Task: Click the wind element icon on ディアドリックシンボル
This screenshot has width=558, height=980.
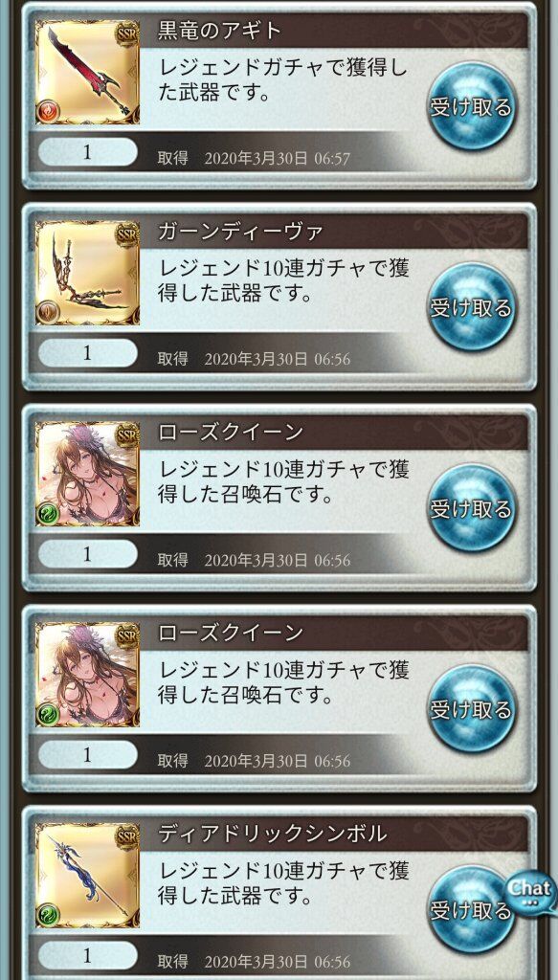Action: pyautogui.click(x=48, y=916)
